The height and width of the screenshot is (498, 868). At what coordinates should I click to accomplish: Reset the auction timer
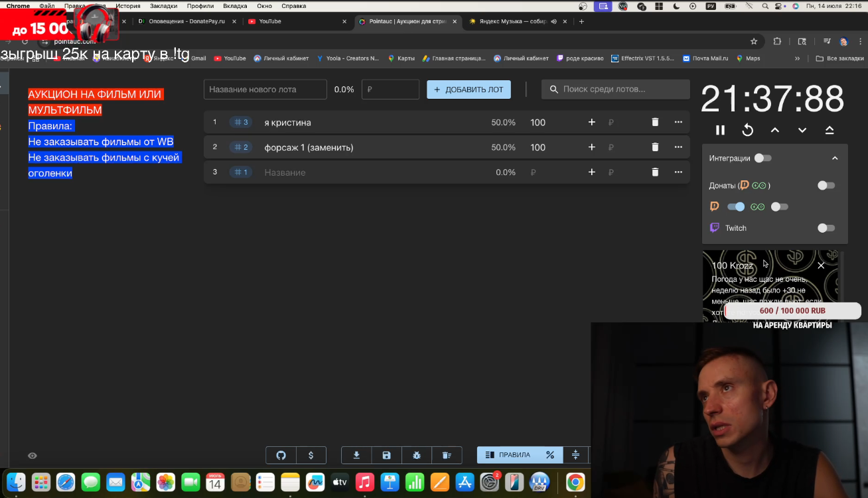(x=747, y=130)
